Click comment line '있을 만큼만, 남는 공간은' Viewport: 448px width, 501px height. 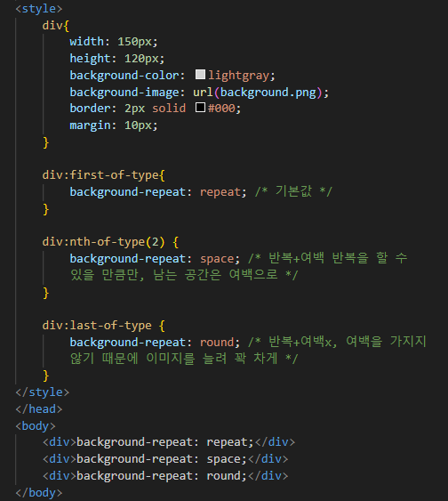point(184,275)
